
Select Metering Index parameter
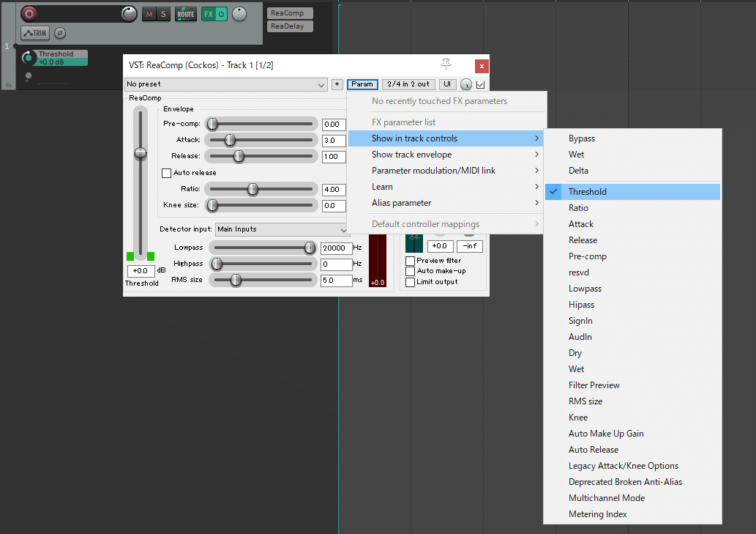(632, 514)
